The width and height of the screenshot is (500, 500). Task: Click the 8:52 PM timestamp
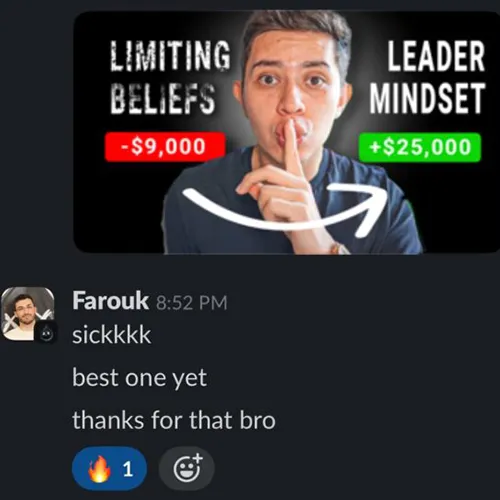tap(191, 303)
